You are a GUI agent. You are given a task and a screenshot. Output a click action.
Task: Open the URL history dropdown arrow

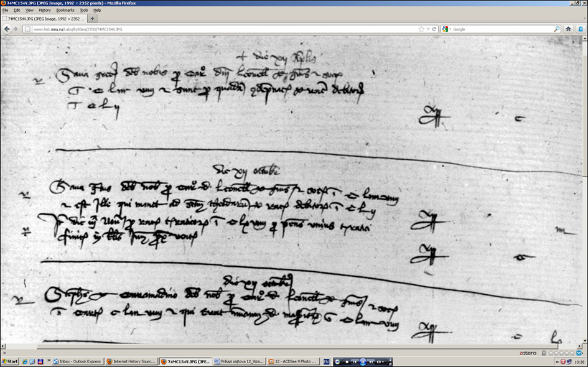point(428,29)
